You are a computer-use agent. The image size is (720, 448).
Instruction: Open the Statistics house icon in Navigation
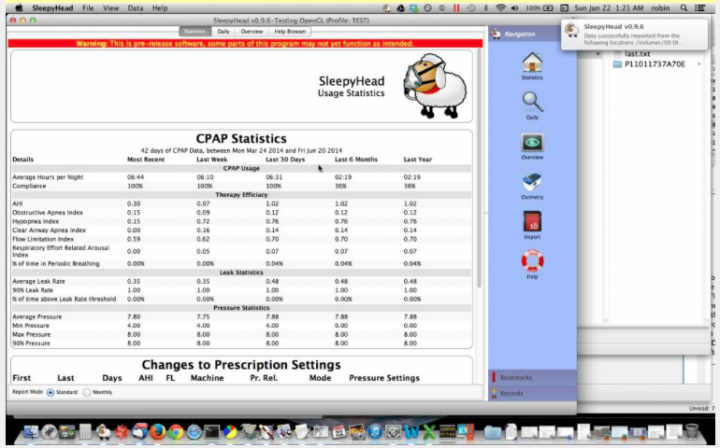(532, 62)
